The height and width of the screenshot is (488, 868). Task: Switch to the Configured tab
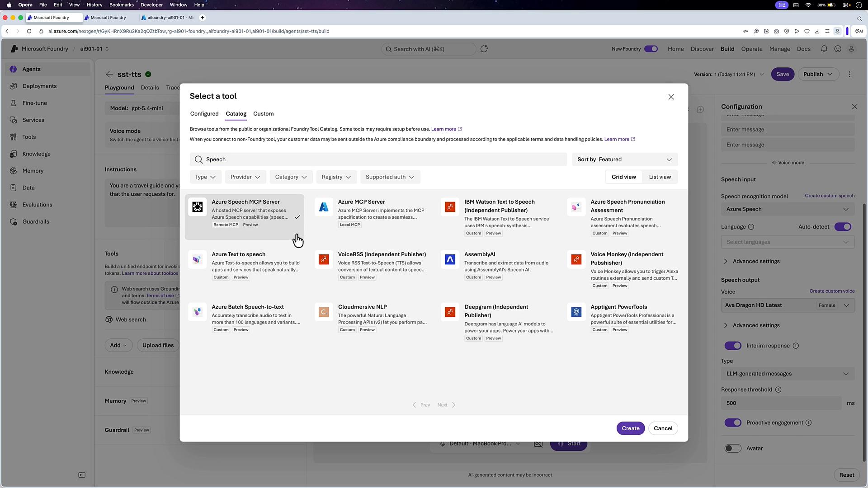(x=204, y=114)
